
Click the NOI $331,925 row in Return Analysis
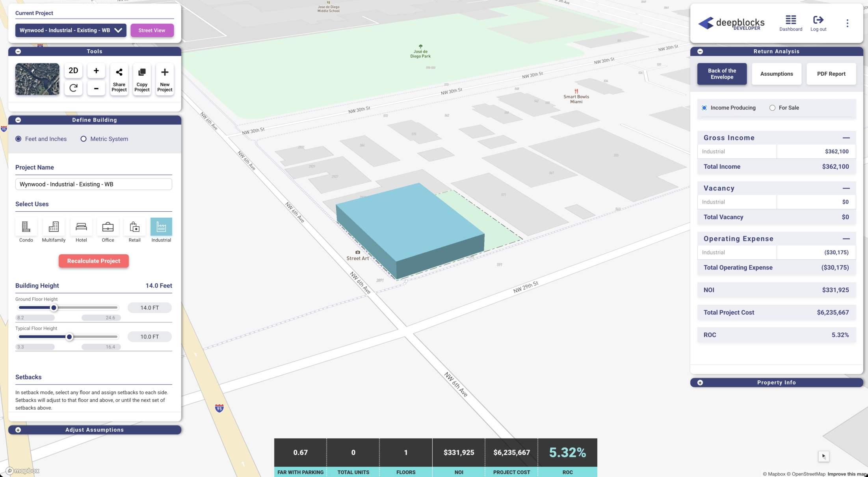click(777, 290)
